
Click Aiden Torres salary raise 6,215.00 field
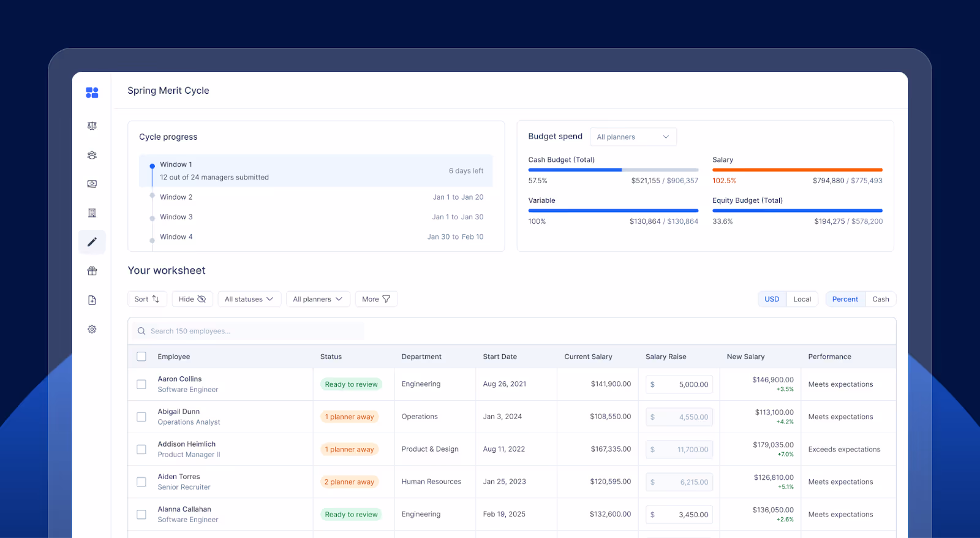679,482
